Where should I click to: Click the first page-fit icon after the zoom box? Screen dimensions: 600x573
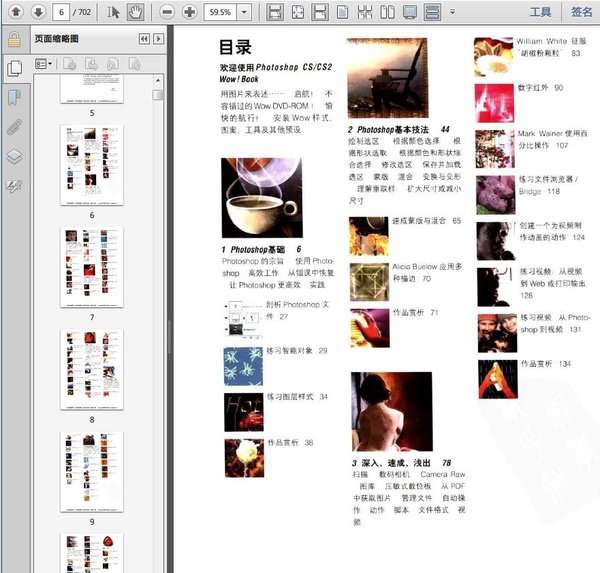coord(275,12)
